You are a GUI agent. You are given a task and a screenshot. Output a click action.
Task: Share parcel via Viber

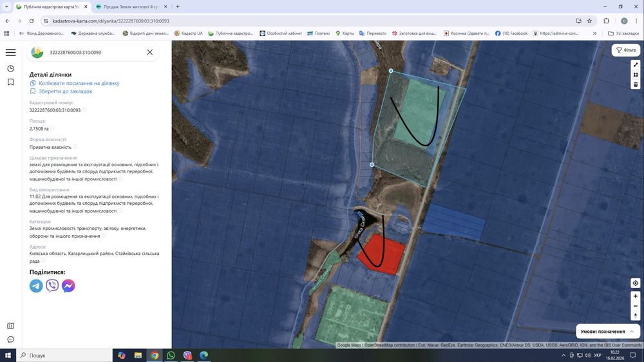(52, 285)
